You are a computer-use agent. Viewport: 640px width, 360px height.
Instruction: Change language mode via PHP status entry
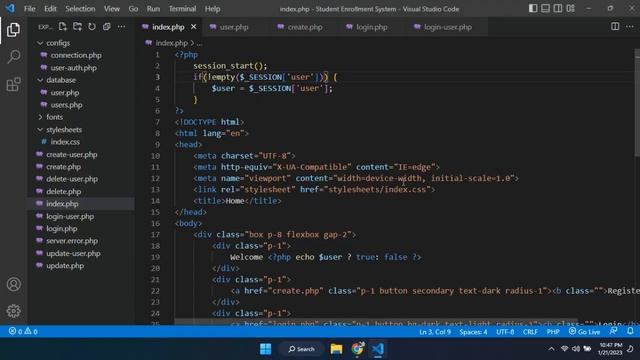click(553, 332)
